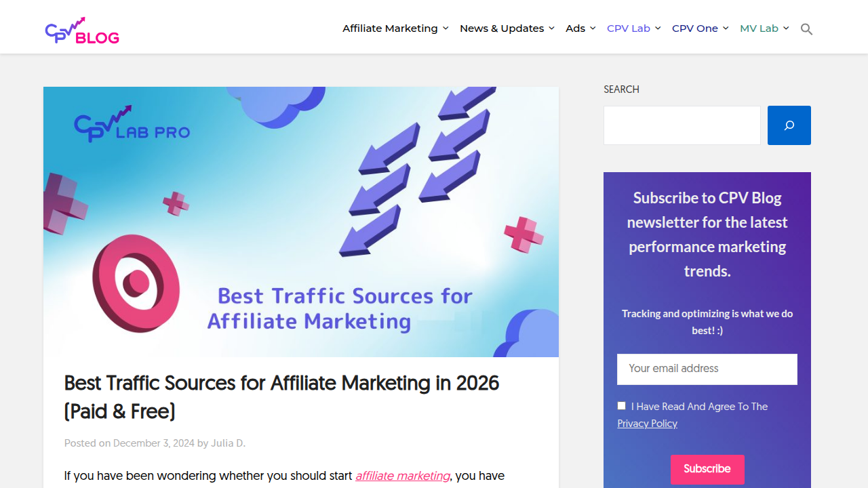Expand Affiliate Marketing dropdown chevron
The width and height of the screenshot is (868, 488).
[446, 28]
